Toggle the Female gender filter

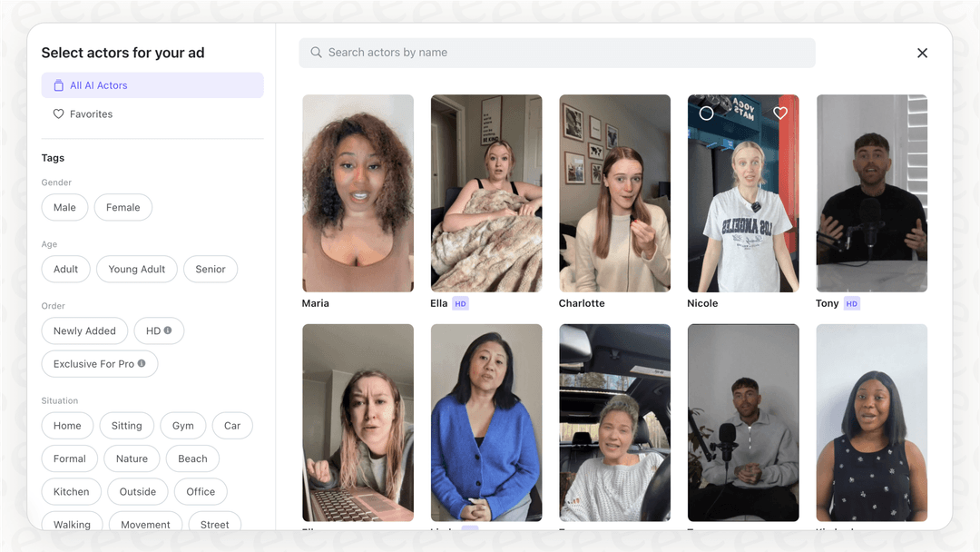coord(122,207)
